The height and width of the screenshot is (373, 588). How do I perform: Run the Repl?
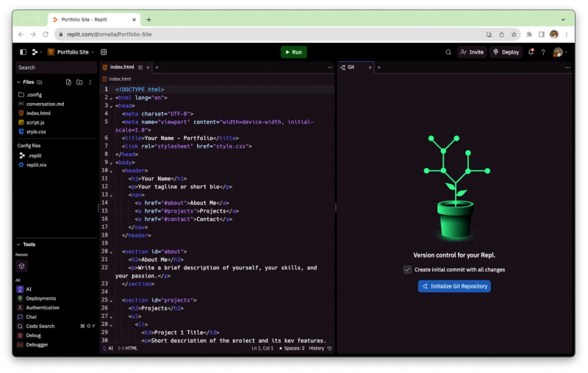tap(293, 52)
